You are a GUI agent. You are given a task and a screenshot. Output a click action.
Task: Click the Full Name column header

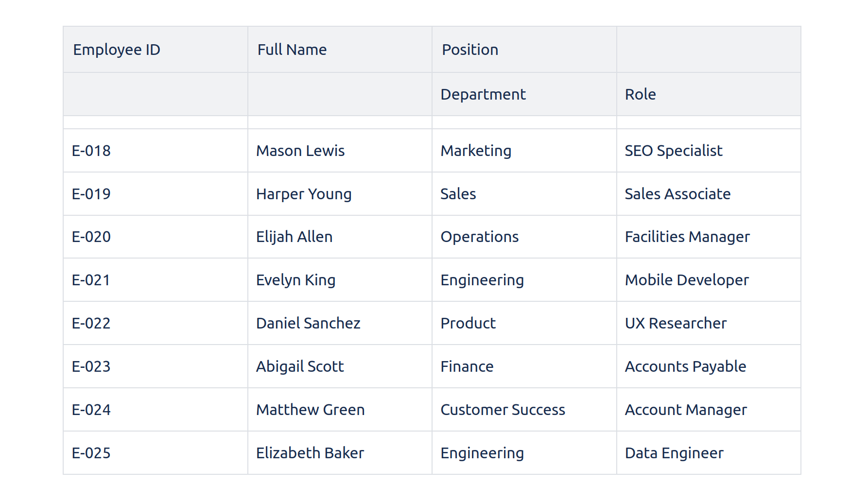(x=292, y=50)
